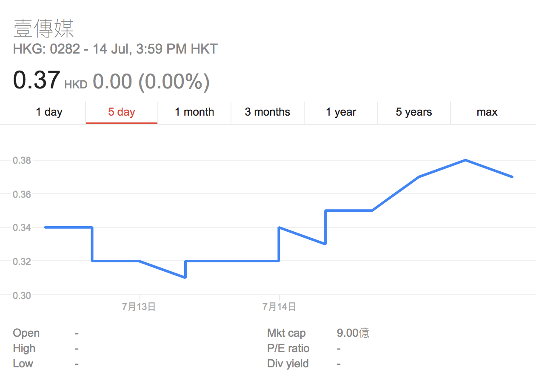Viewport: 536px width, 392px height.
Task: Click the HKG: 0282 ticker text
Action: pyautogui.click(x=46, y=49)
